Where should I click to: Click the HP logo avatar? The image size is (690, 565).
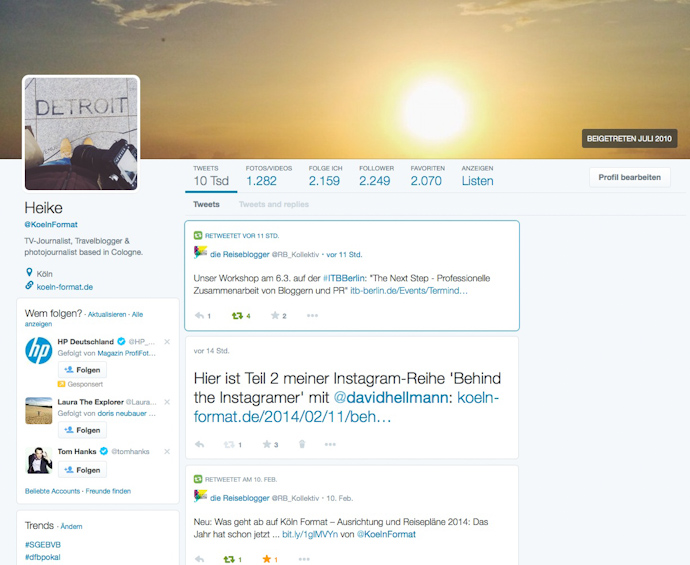pyautogui.click(x=39, y=351)
